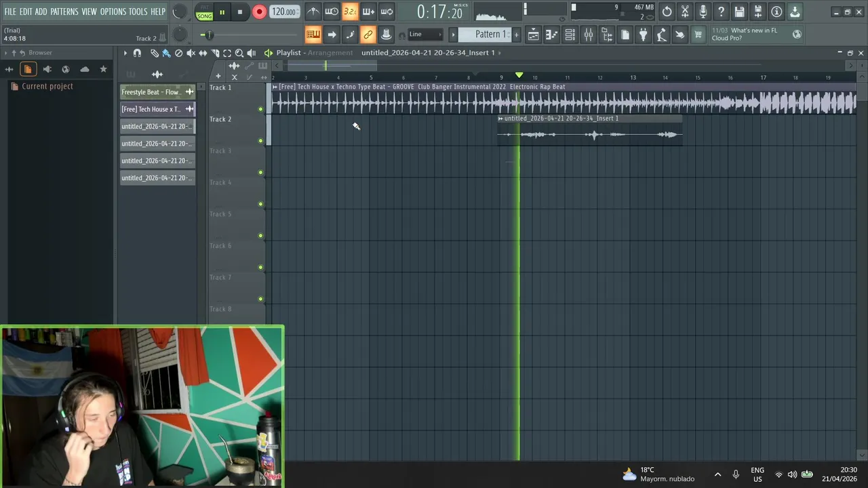This screenshot has width=868, height=488.
Task: Open the VIEW menu
Action: tap(90, 12)
